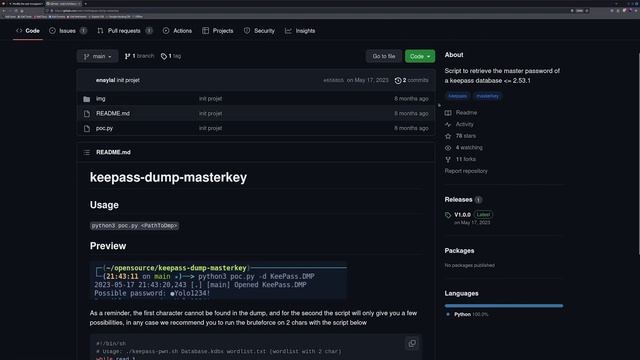Viewport: 640px width, 360px height.
Task: Click the Pull requests merge icon
Action: coord(100,31)
